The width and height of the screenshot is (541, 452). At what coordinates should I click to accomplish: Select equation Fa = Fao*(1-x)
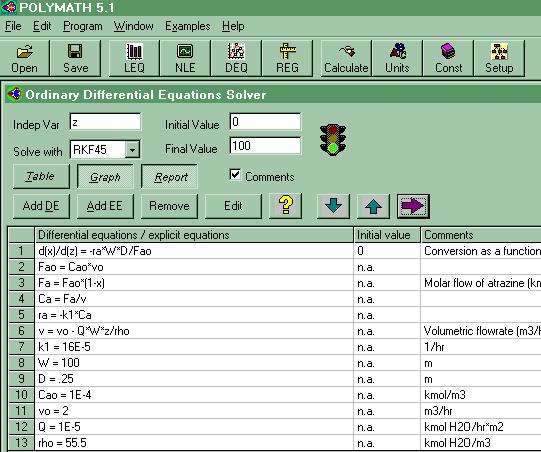194,283
